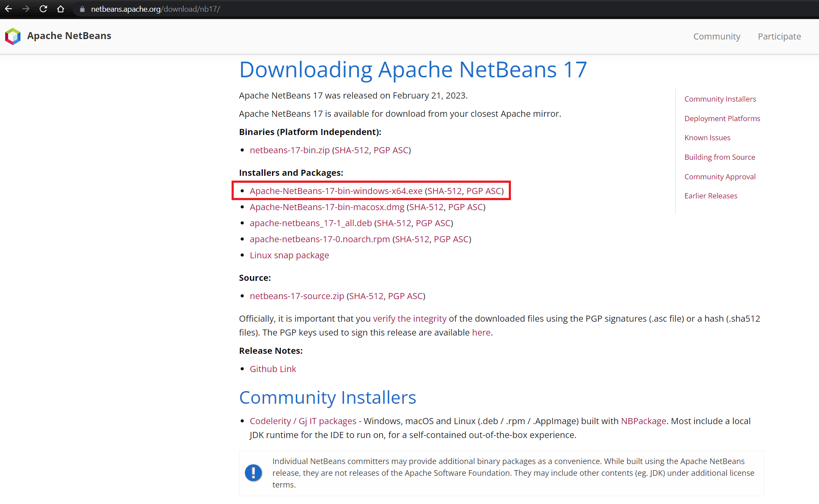Download netbeans-17-bin.zip binary
The image size is (819, 504).
[289, 150]
